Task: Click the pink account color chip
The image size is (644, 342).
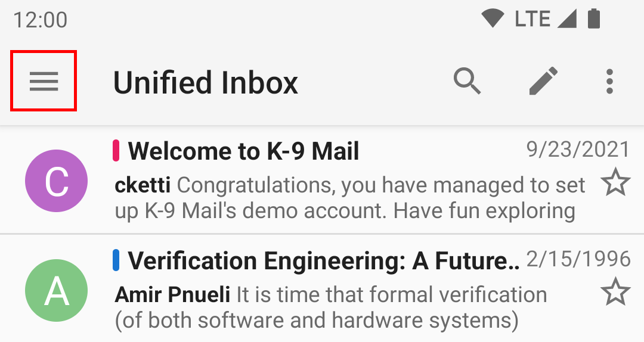Action: coord(116,151)
